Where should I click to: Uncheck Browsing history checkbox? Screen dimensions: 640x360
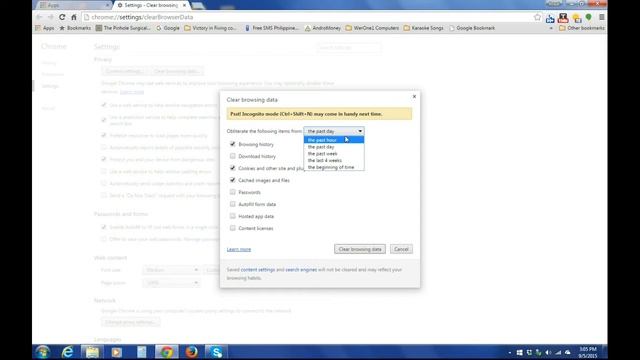[x=233, y=144]
